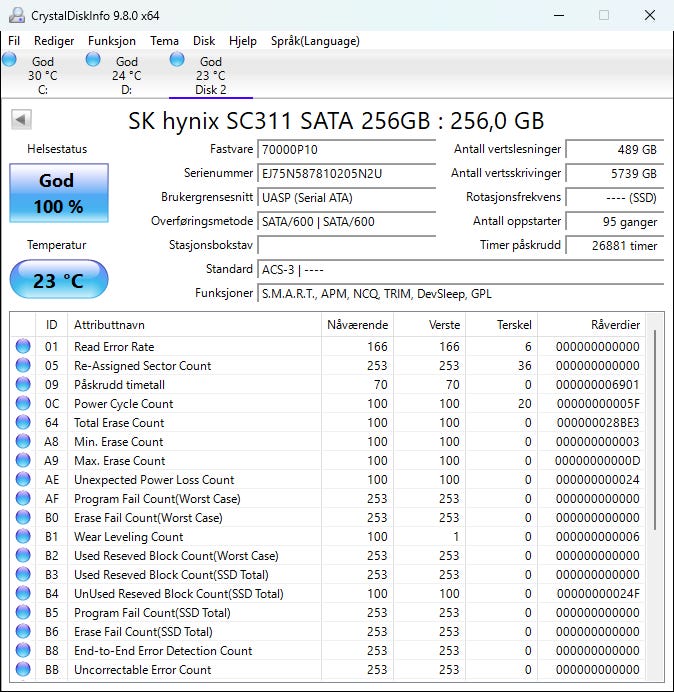
Task: Open the Hjelp menu
Action: click(x=243, y=41)
